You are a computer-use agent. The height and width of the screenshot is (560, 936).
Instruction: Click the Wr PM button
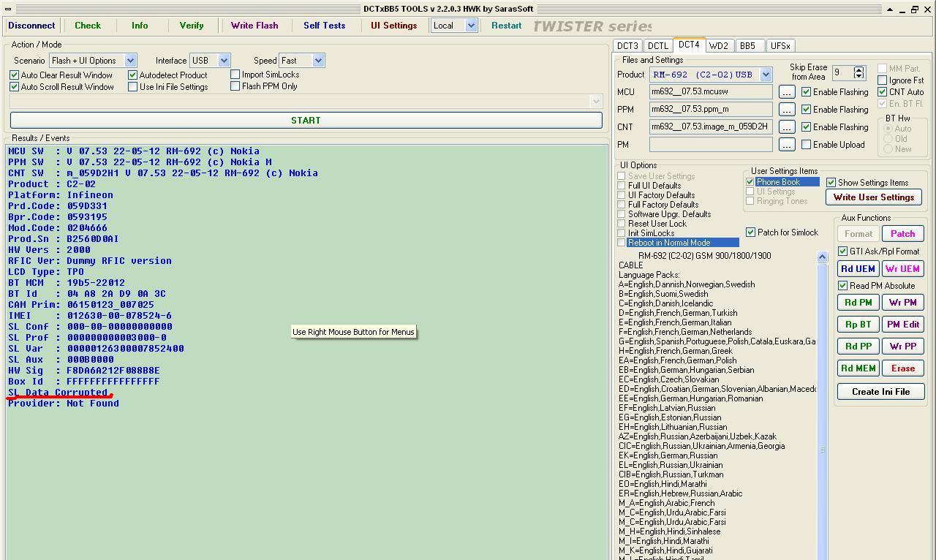[x=902, y=303]
